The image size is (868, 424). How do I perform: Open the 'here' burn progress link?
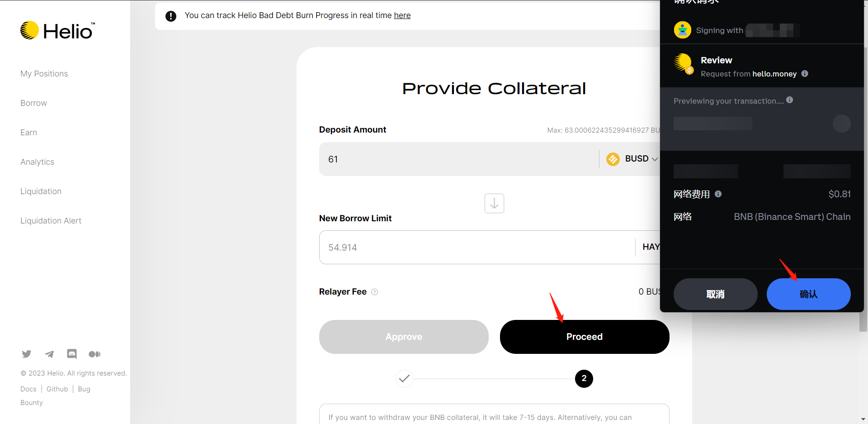pyautogui.click(x=402, y=15)
